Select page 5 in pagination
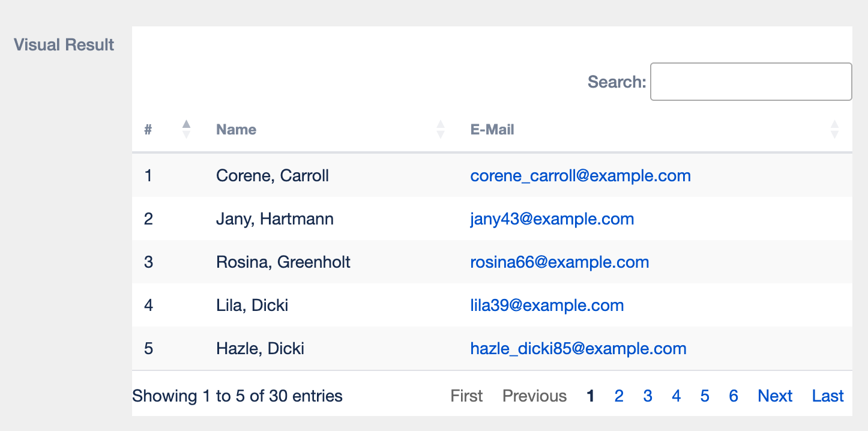The width and height of the screenshot is (868, 431). pos(705,396)
